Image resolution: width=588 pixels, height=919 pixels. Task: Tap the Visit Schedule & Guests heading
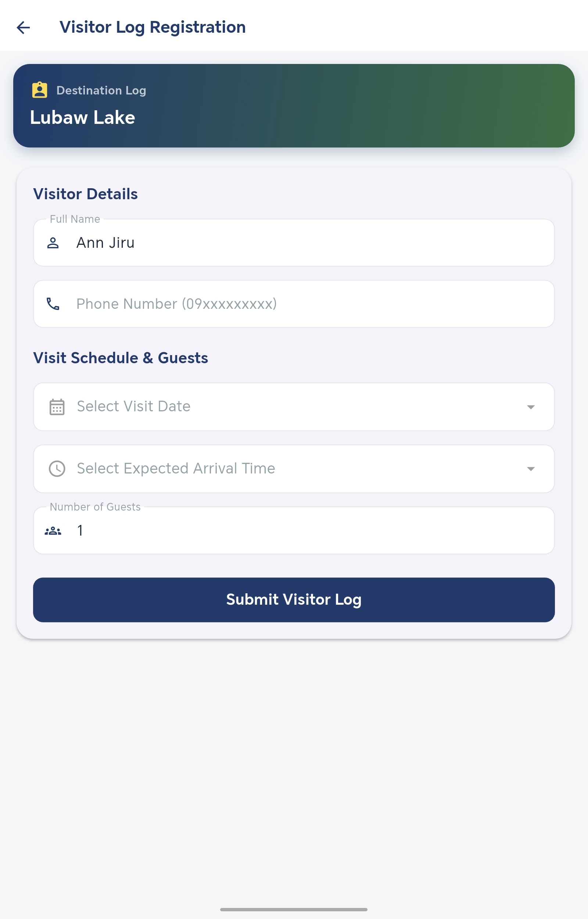121,358
